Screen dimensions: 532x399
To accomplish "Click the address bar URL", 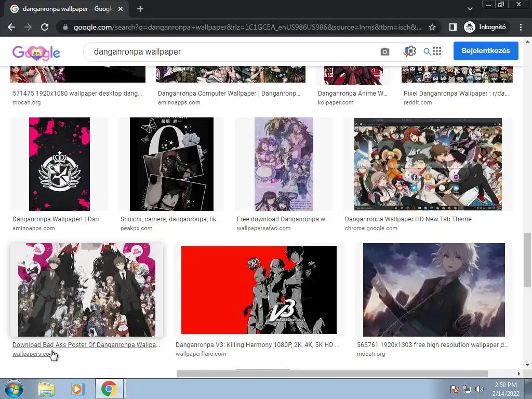I will [247, 27].
